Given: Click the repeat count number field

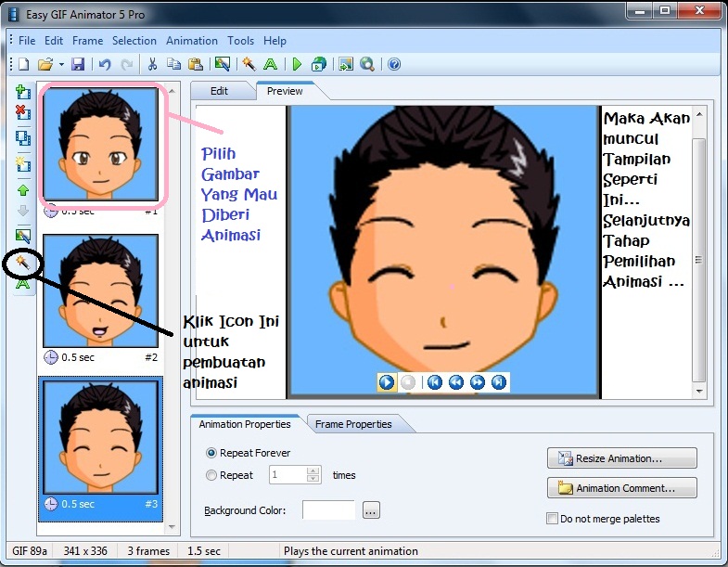Looking at the screenshot, I should (x=287, y=474).
